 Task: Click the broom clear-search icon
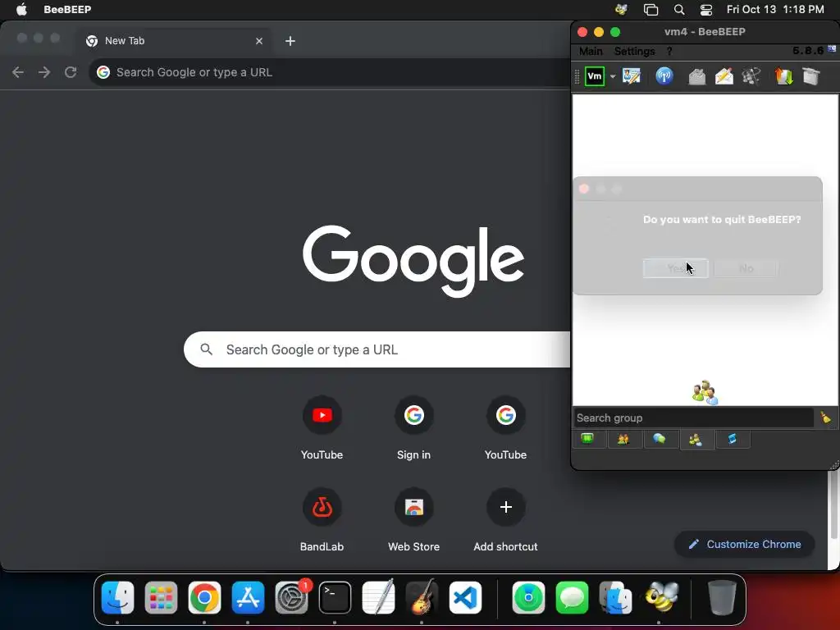[x=825, y=418]
